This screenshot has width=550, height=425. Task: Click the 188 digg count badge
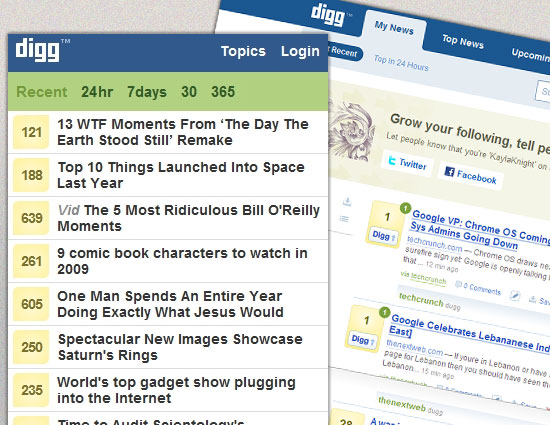pos(31,175)
